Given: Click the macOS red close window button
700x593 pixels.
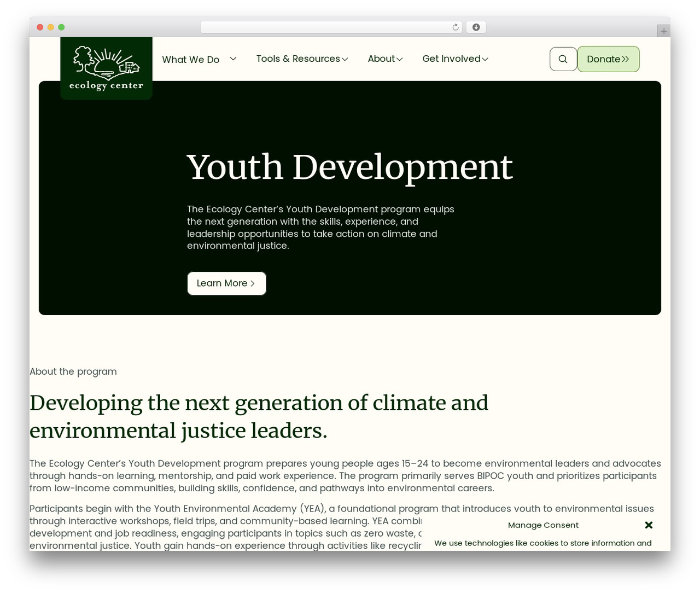Looking at the screenshot, I should tap(40, 27).
